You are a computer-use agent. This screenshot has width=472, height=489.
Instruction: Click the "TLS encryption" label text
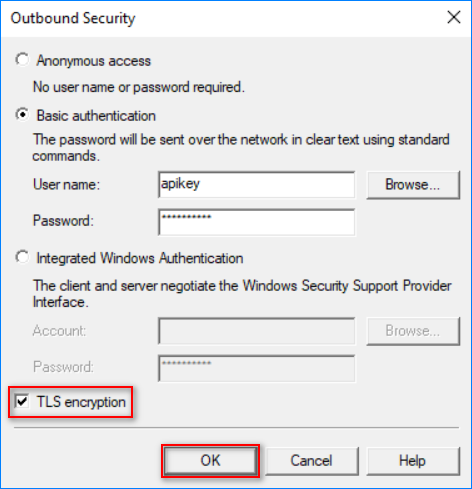point(81,402)
